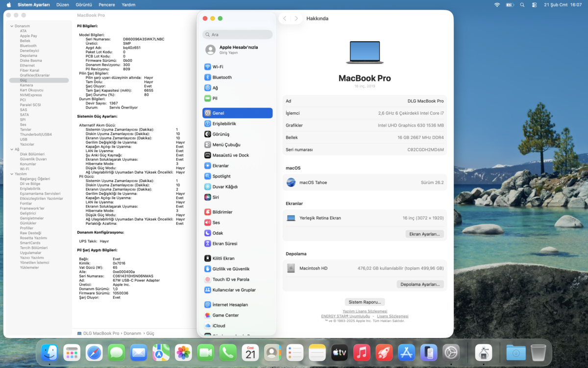Open Trash in the Dock
The image size is (588, 368).
[x=538, y=352]
